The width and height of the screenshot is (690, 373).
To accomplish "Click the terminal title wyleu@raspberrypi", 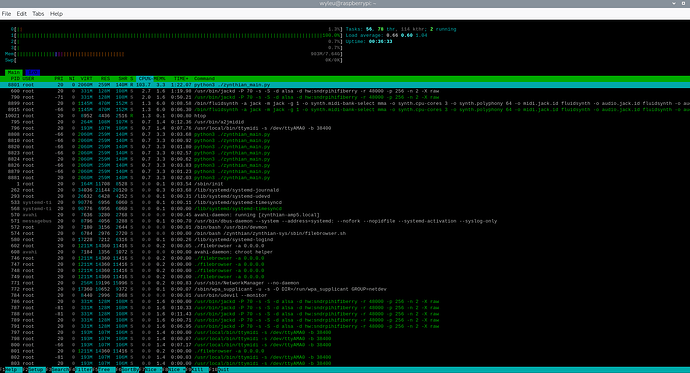I will pyautogui.click(x=348, y=4).
